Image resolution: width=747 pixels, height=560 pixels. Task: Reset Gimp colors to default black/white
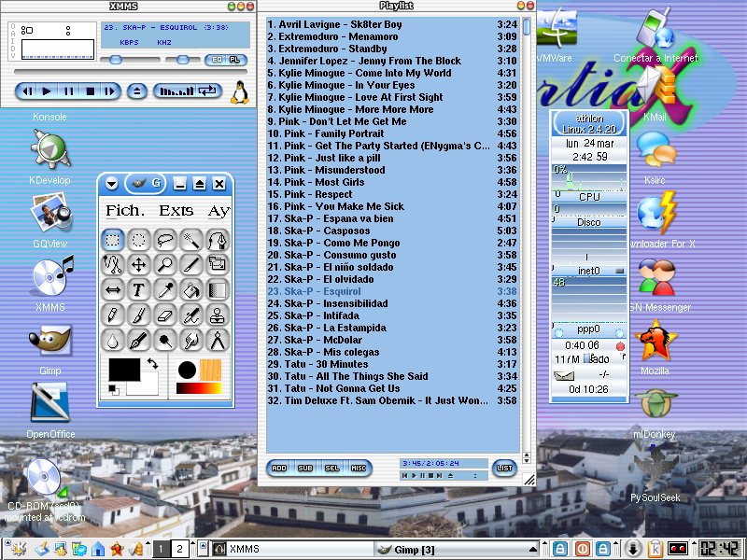[x=113, y=389]
